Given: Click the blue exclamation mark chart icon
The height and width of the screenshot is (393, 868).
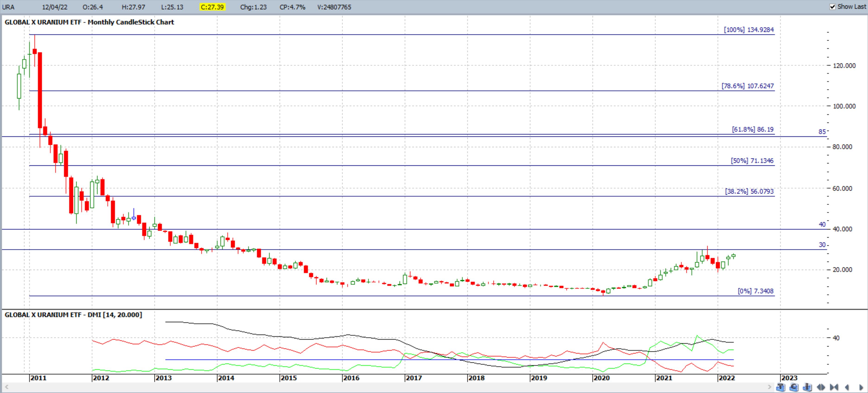Looking at the screenshot, I should 807,387.
